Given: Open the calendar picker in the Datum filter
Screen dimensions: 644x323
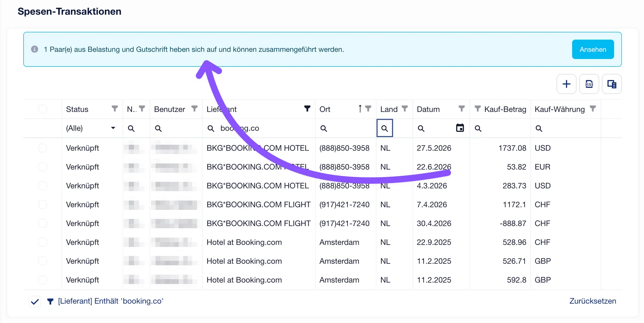Looking at the screenshot, I should pyautogui.click(x=460, y=128).
